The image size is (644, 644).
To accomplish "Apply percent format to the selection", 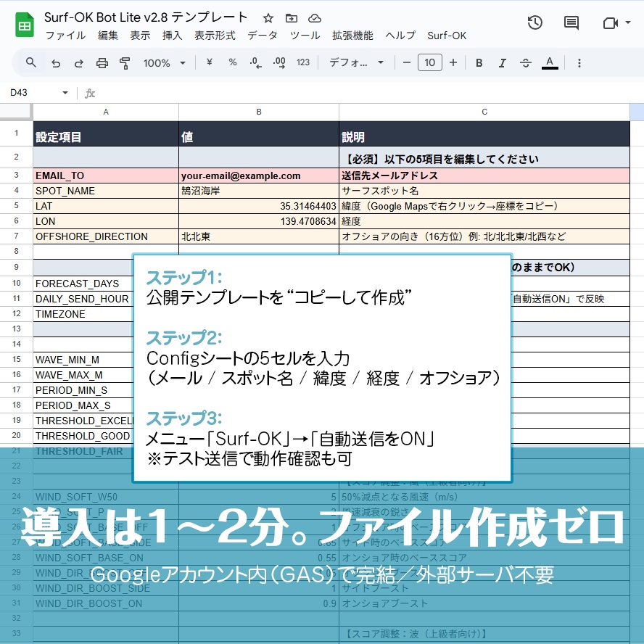I will [231, 63].
